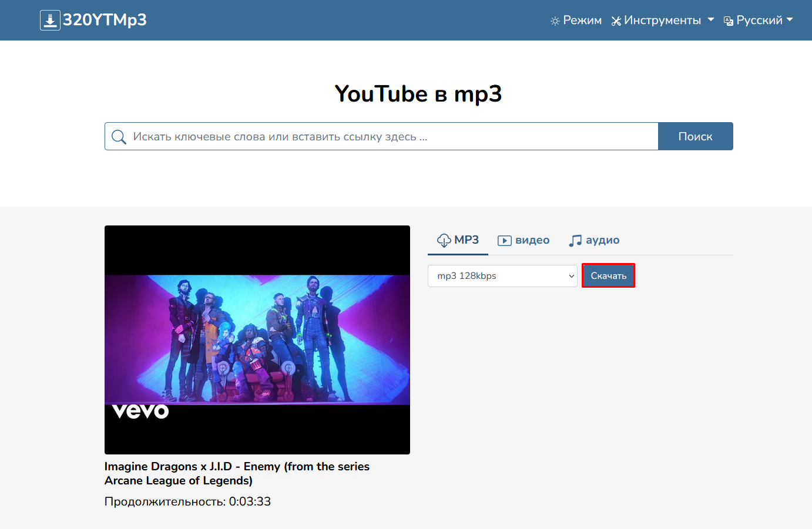Click the download arrow logo icon
This screenshot has height=529, width=812.
click(50, 20)
